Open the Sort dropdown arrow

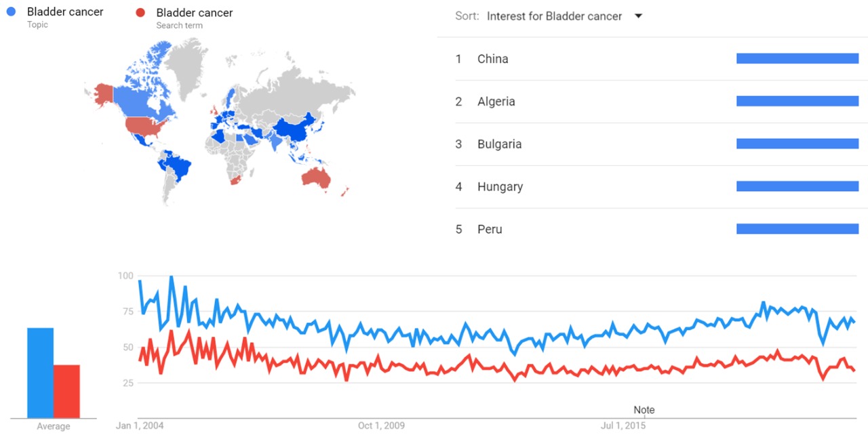coord(638,16)
